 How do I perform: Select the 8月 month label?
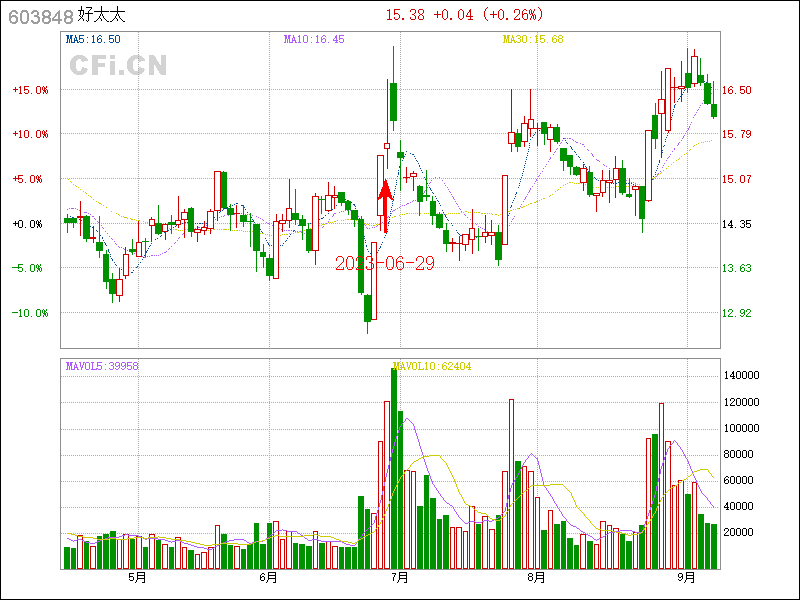point(536,577)
